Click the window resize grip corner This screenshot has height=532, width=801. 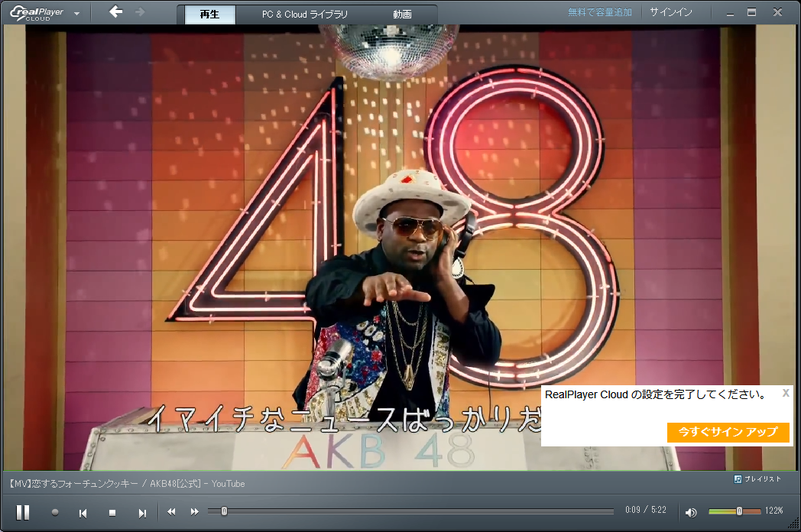793,524
